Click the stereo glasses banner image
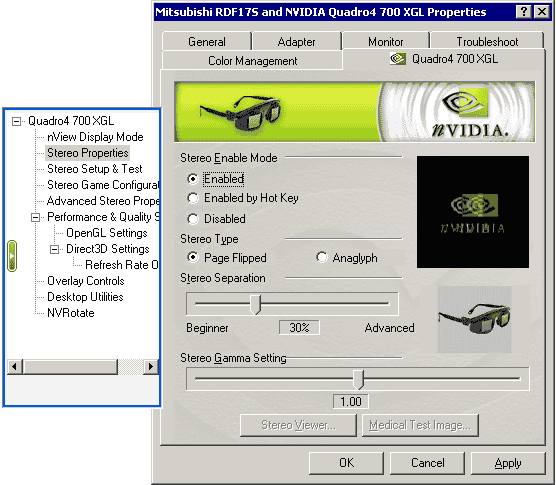The image size is (556, 485). (354, 112)
